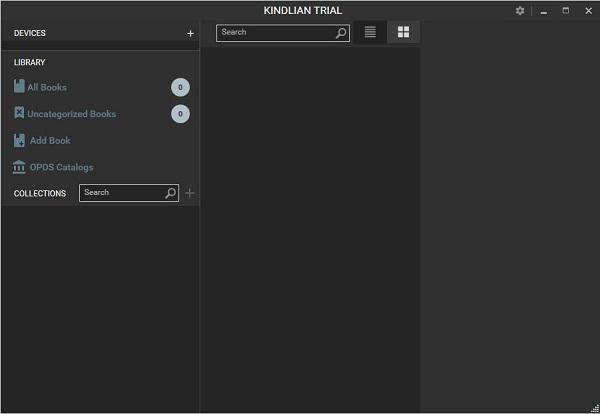The image size is (600, 414).
Task: Click the Add Book icon
Action: [x=19, y=140]
